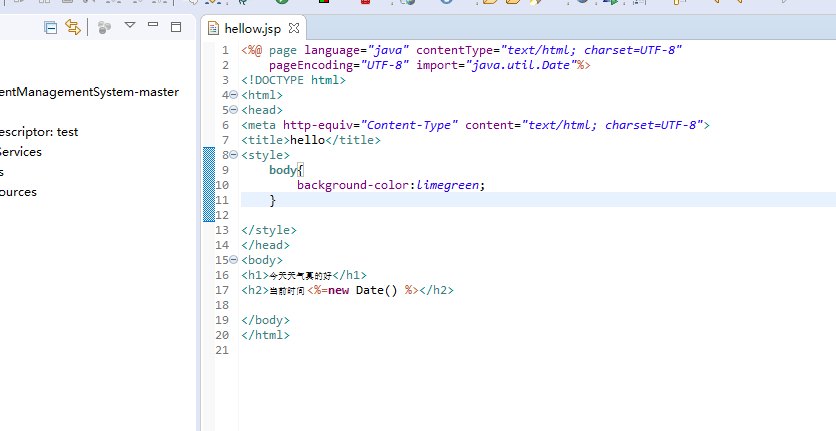836x431 pixels.
Task: Click the "Content-Type" string on line 6
Action: pyautogui.click(x=409, y=125)
